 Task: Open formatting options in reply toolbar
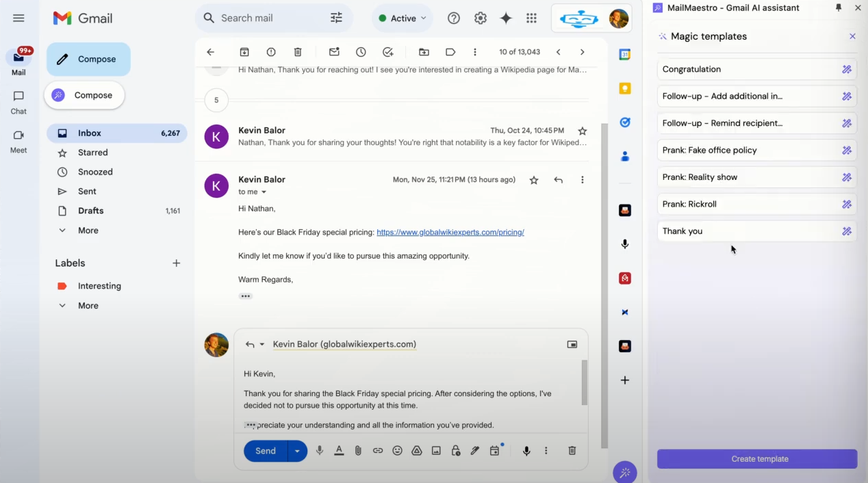coord(339,451)
